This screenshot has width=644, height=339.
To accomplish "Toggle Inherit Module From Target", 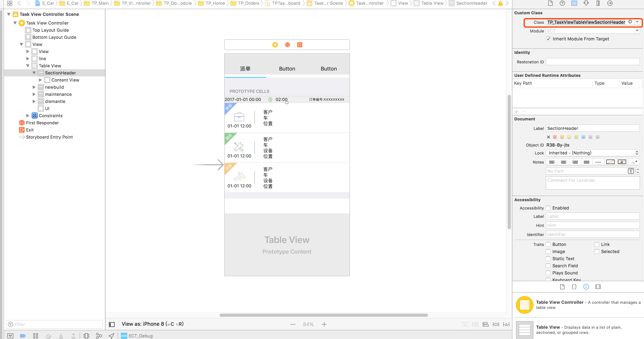I will click(x=548, y=39).
